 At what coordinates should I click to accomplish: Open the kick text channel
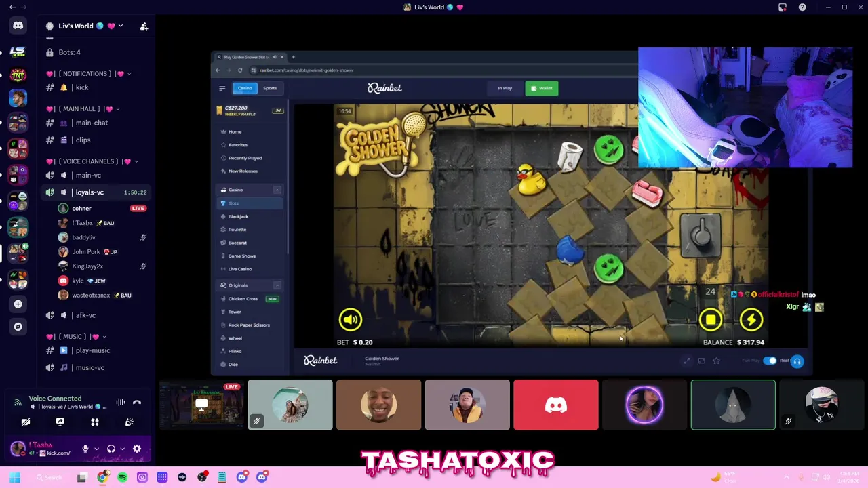[95, 87]
